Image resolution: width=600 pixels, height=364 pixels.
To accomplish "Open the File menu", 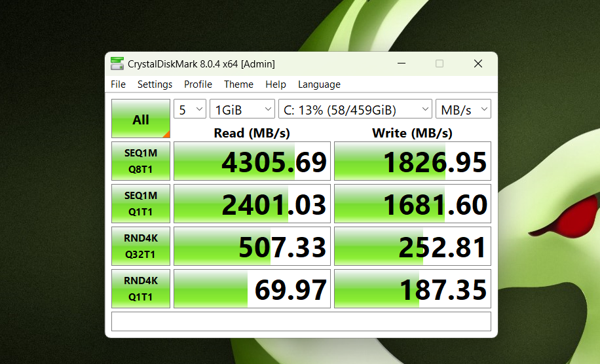I will click(x=119, y=84).
